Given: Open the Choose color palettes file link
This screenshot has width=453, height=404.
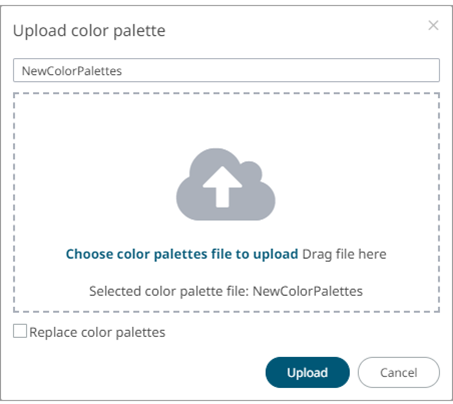Looking at the screenshot, I should tap(182, 254).
